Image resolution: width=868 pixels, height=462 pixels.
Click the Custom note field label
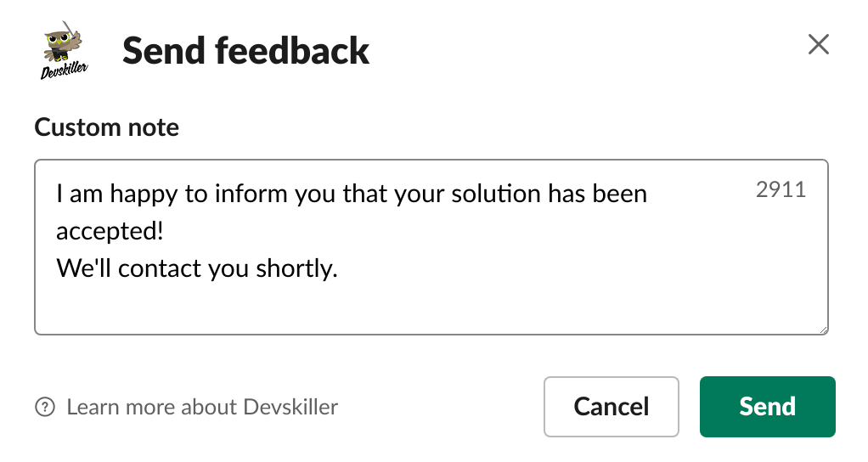tap(106, 128)
